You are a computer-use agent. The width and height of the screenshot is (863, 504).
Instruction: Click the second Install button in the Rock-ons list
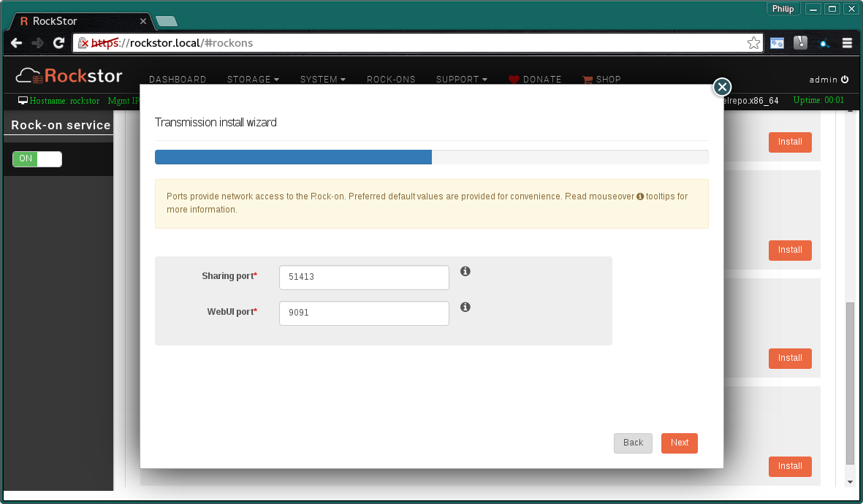[x=790, y=251]
